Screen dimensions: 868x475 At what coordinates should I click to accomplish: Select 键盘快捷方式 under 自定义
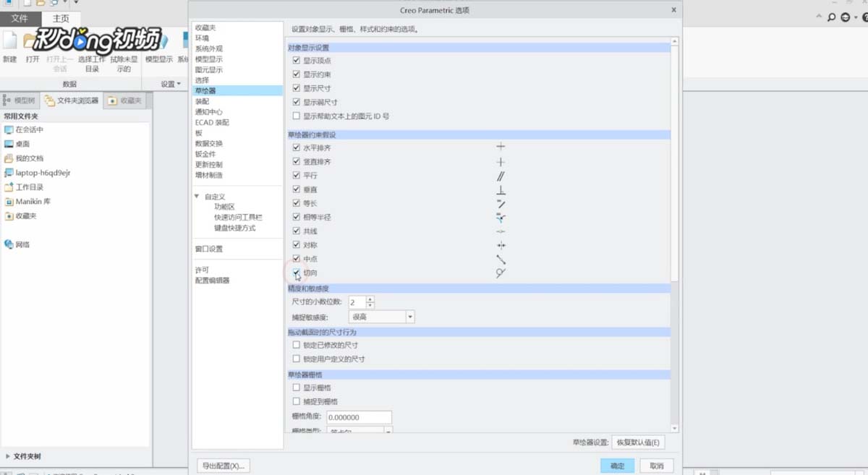click(234, 228)
